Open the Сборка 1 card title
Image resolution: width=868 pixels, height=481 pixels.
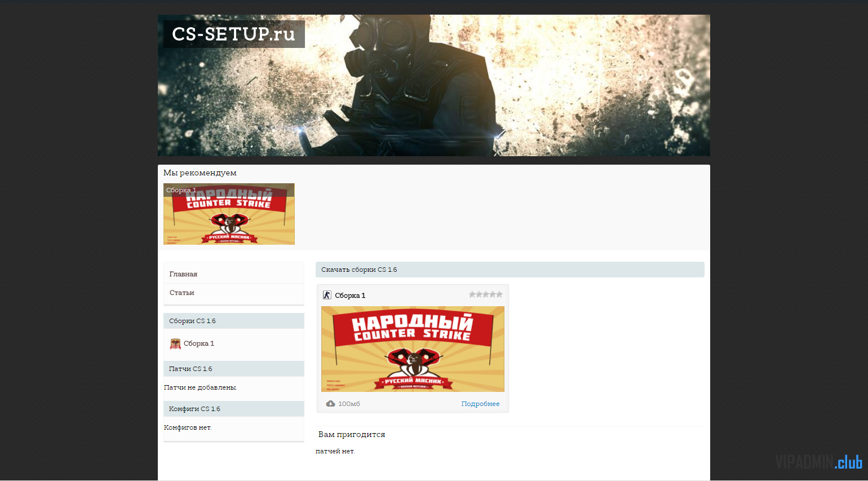[350, 295]
